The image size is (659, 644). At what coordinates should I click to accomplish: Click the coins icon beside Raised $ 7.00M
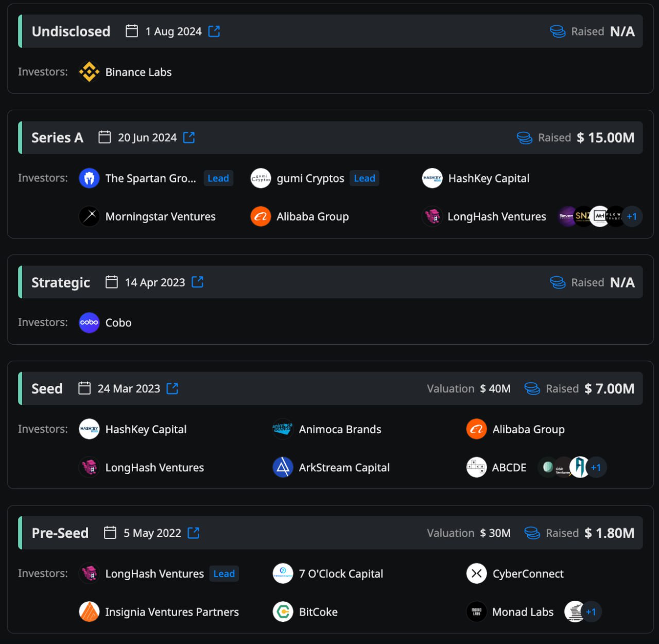(532, 388)
